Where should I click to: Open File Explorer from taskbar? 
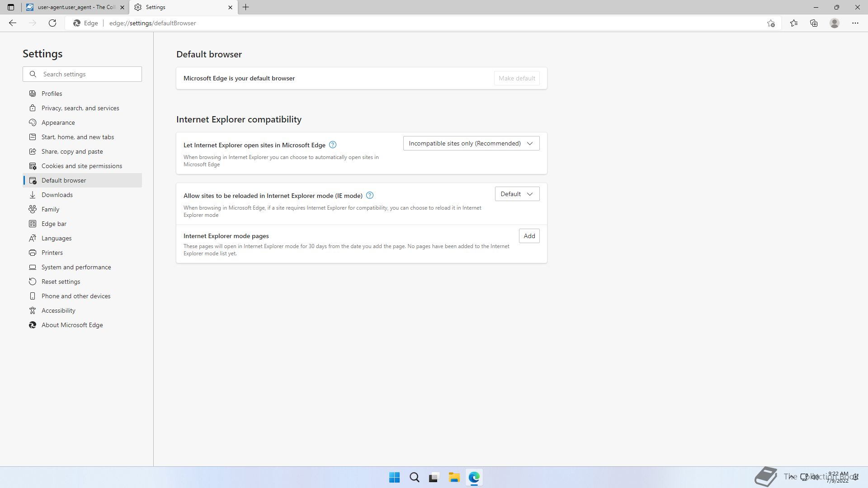[454, 477]
